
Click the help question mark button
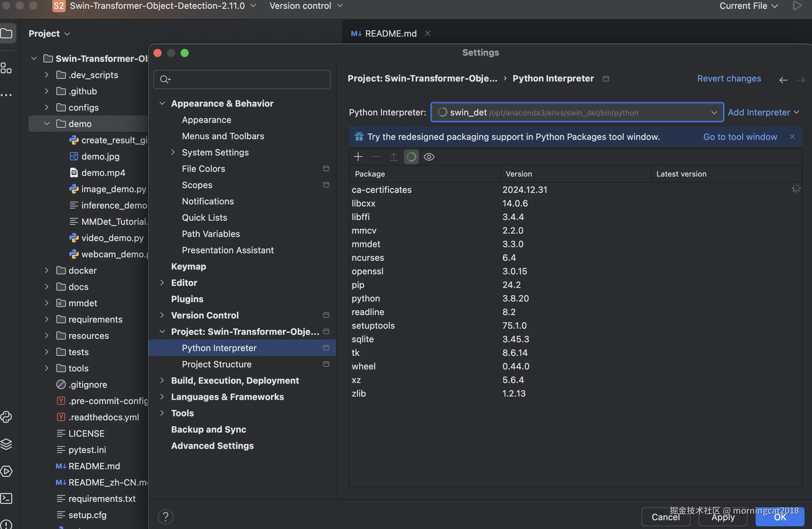point(165,516)
